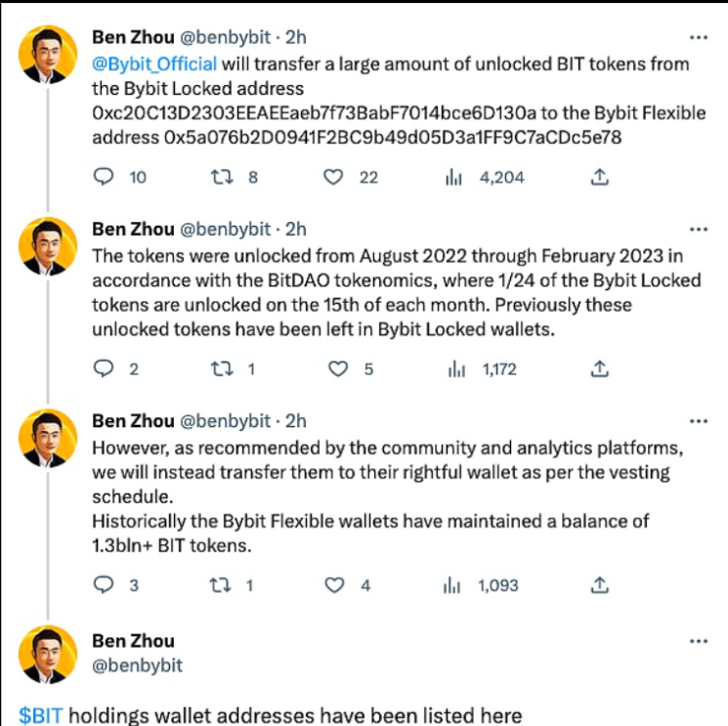Open the @Bybit_Official mention link
Viewport: 728px width, 726px height.
point(155,64)
